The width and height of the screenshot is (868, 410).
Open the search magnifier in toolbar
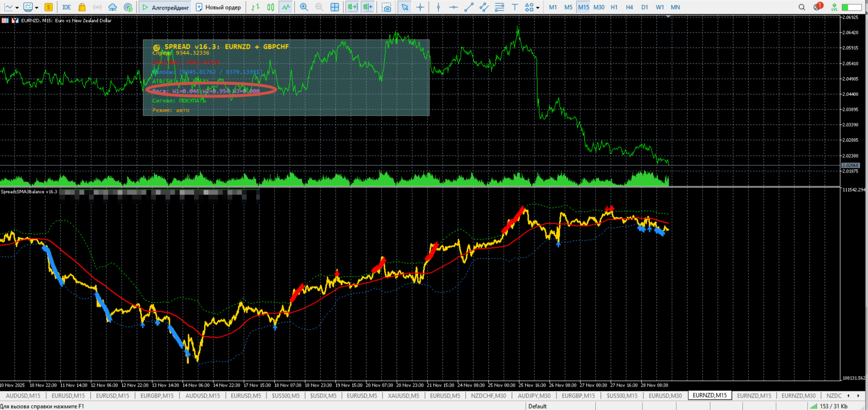pos(802,7)
